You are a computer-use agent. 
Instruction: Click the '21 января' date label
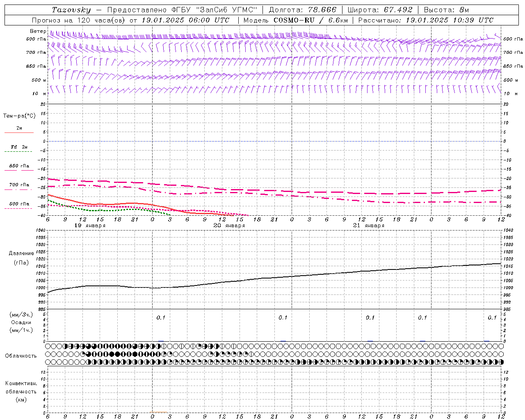click(x=369, y=226)
